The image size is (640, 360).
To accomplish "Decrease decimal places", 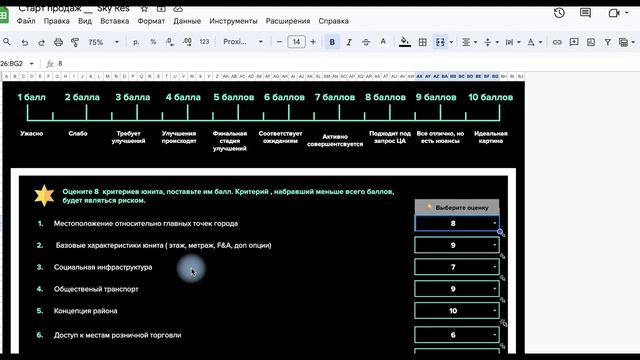I will [x=170, y=42].
